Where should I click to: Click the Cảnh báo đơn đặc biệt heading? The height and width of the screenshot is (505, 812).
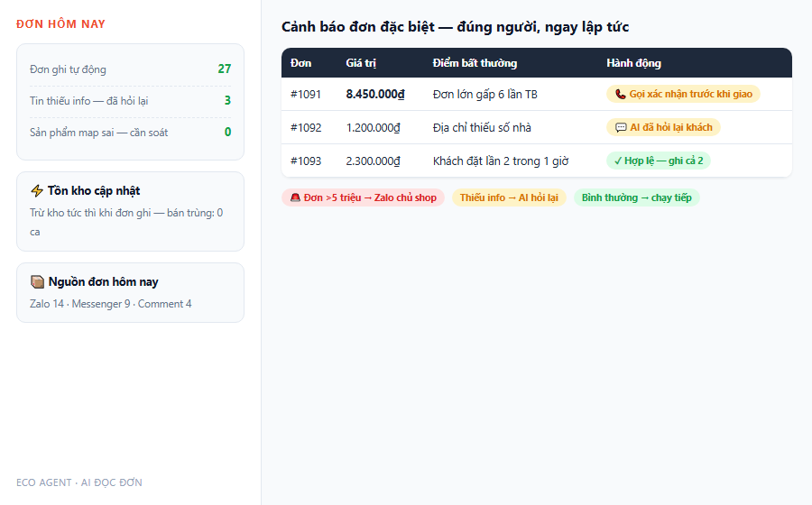[x=455, y=27]
